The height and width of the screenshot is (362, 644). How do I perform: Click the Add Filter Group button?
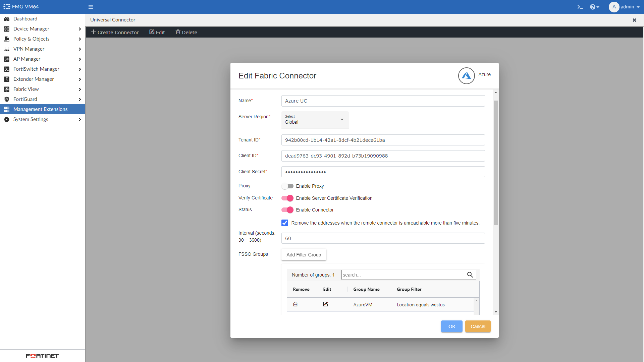click(304, 254)
